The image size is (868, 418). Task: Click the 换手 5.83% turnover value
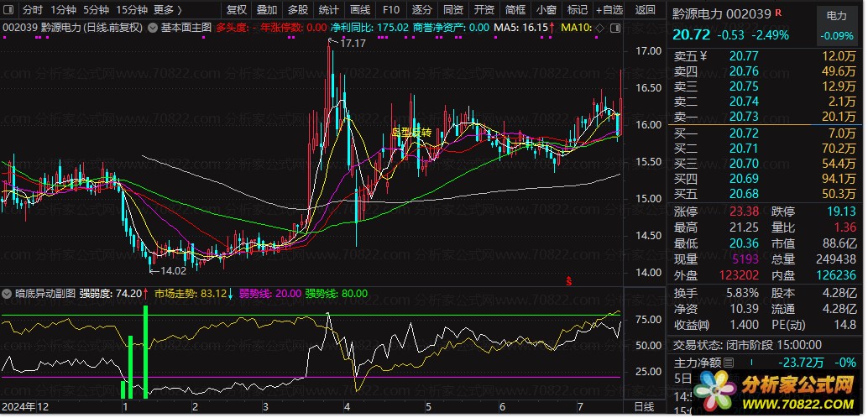(742, 294)
